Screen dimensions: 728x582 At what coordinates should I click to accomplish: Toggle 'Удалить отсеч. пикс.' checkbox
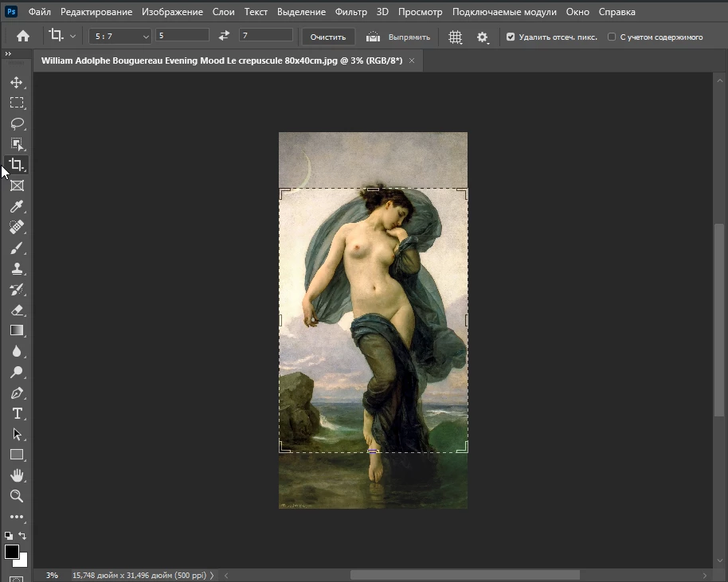coord(511,37)
